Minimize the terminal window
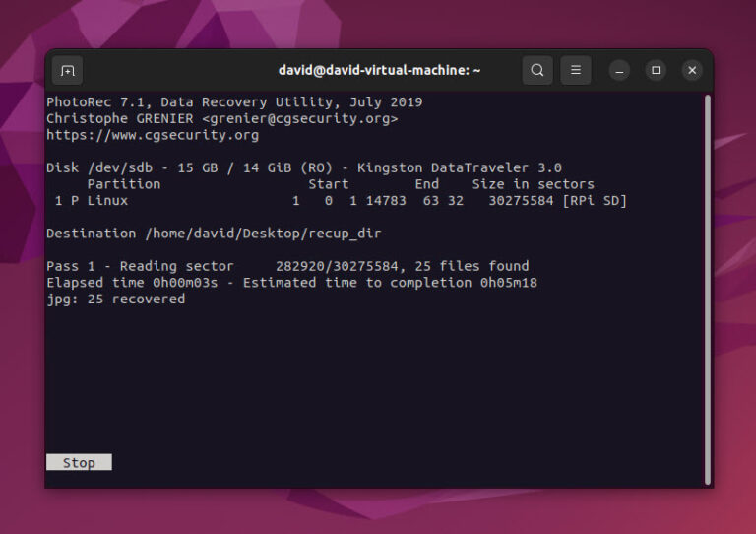 pyautogui.click(x=619, y=71)
